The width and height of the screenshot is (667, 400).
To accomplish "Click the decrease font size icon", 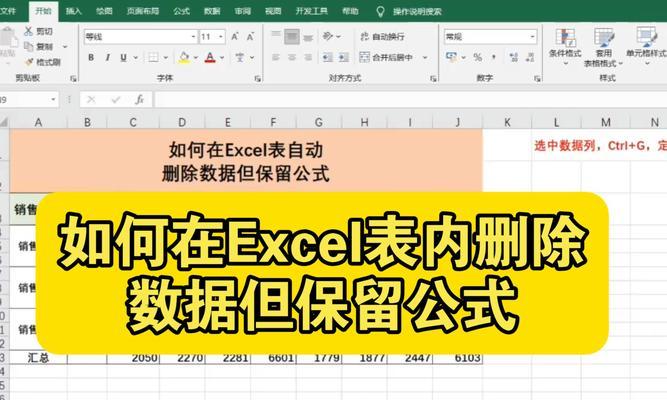I will click(x=250, y=37).
